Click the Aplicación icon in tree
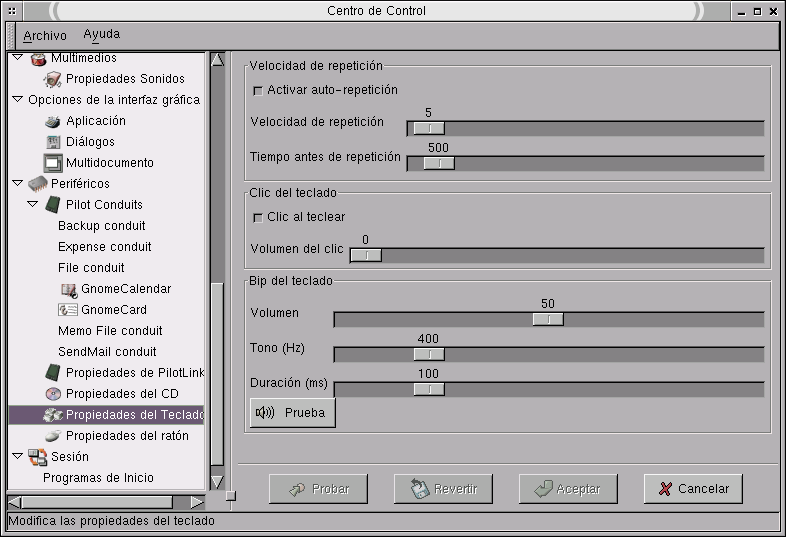The height and width of the screenshot is (537, 786). pos(53,121)
